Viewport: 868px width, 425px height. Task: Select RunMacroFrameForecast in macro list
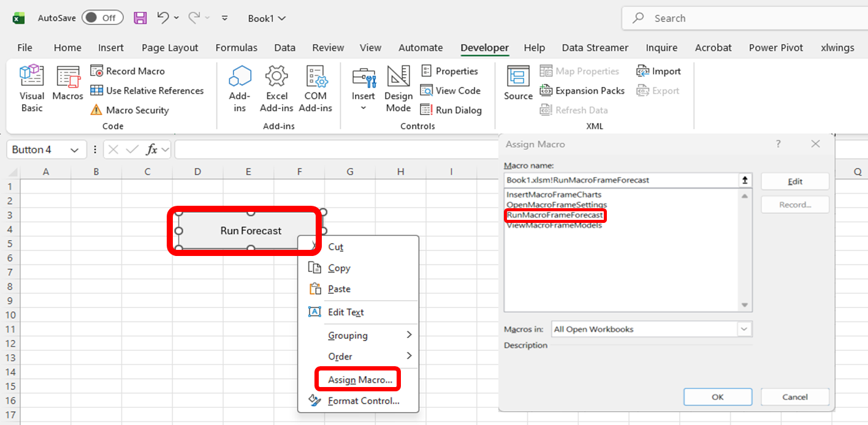(x=555, y=215)
